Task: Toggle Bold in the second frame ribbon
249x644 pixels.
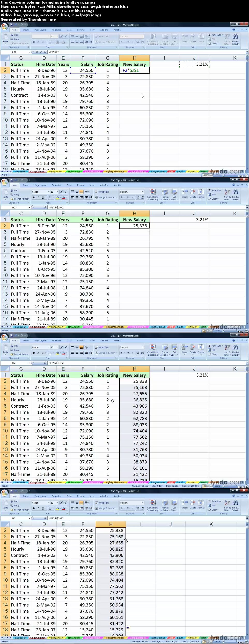Action: 34,198
